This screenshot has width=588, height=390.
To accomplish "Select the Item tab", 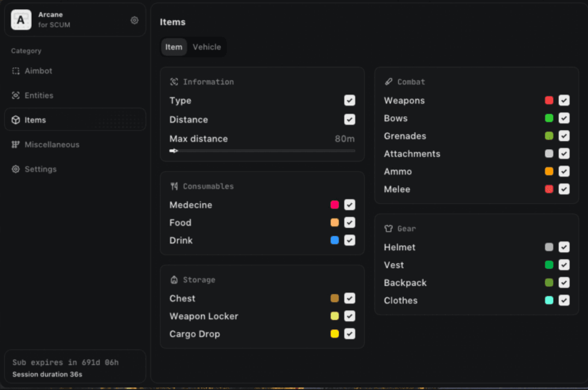I will [174, 47].
